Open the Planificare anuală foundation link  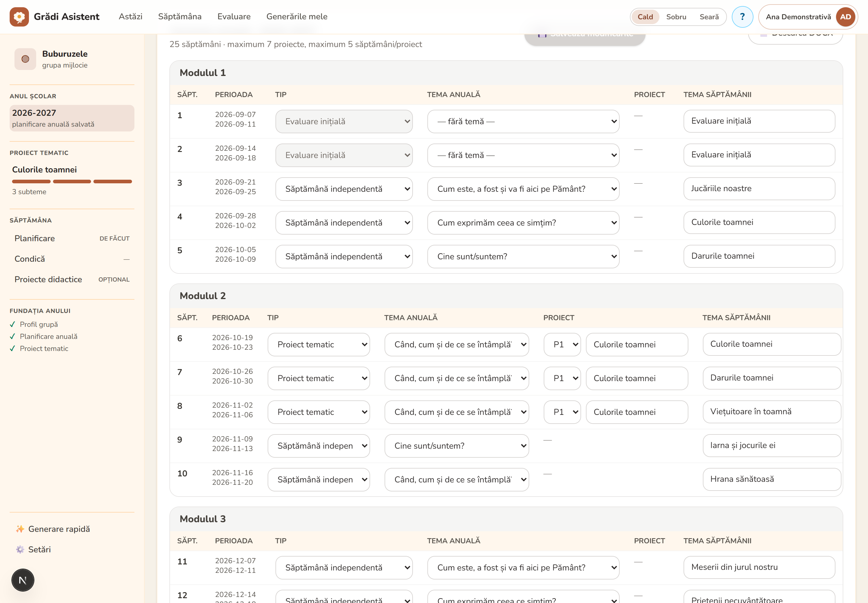(x=48, y=336)
